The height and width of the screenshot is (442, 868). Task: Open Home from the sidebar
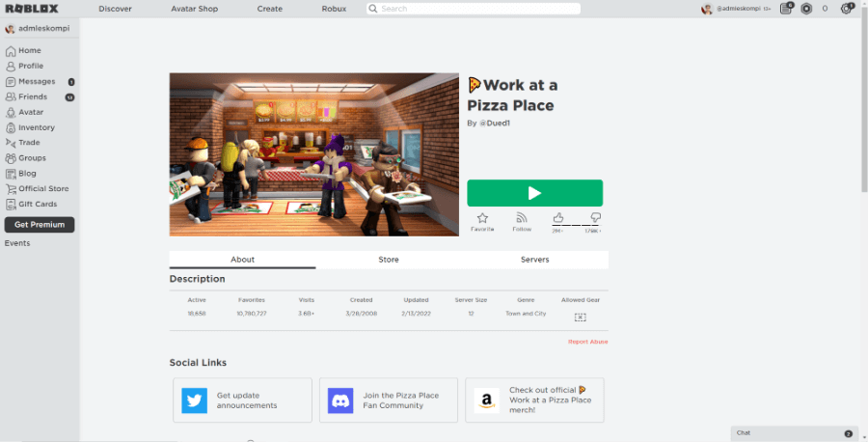point(23,50)
